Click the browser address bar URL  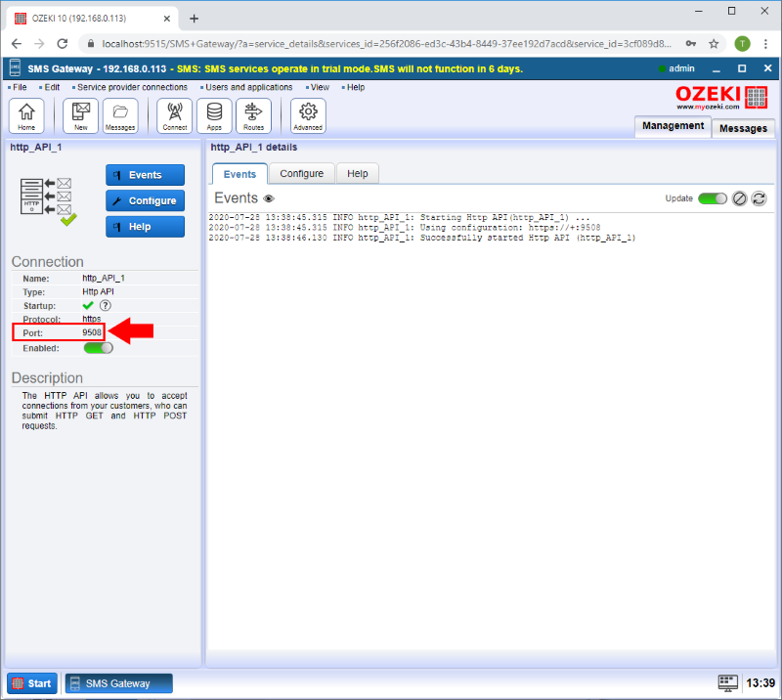[386, 44]
